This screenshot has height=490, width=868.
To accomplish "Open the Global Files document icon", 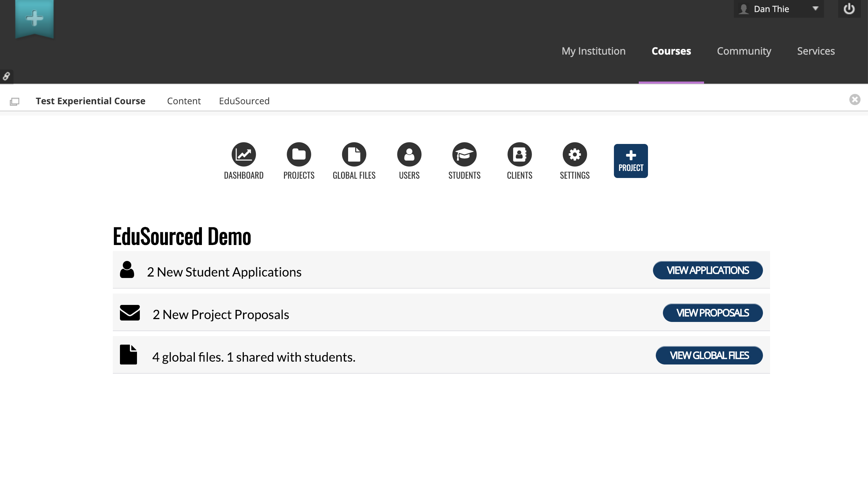I will 354,154.
